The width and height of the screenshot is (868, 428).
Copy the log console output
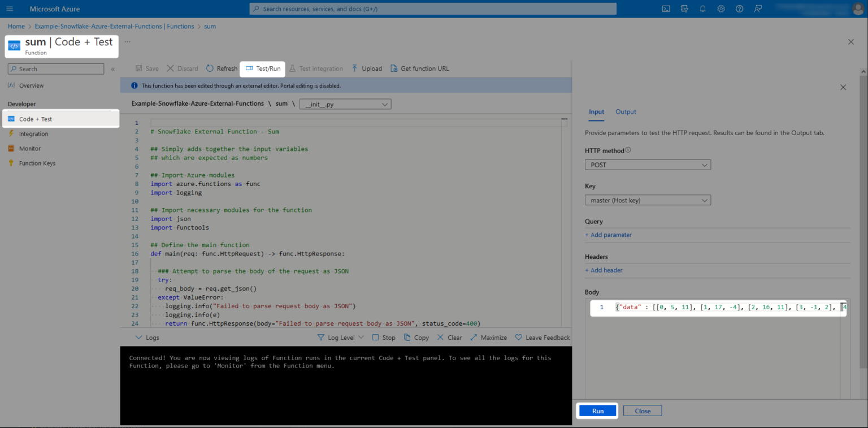click(416, 337)
